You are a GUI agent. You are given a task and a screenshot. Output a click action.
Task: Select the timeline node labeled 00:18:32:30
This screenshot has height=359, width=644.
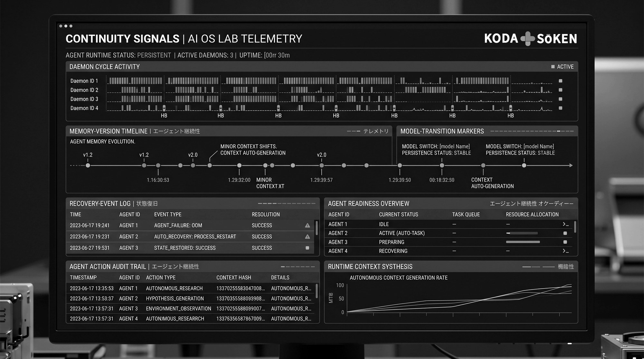pos(442,165)
